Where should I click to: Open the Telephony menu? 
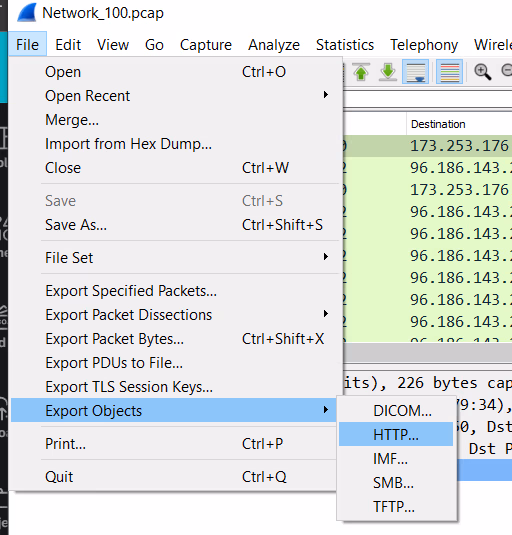point(424,45)
